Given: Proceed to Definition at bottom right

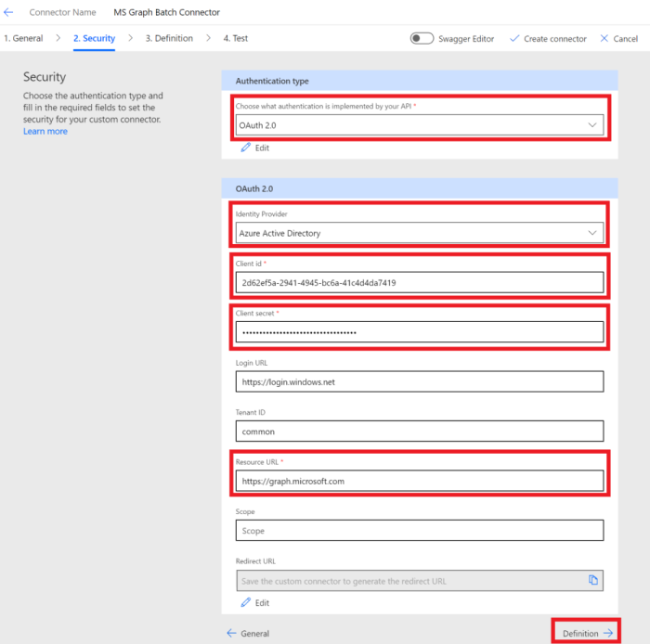Looking at the screenshot, I should click(x=587, y=633).
